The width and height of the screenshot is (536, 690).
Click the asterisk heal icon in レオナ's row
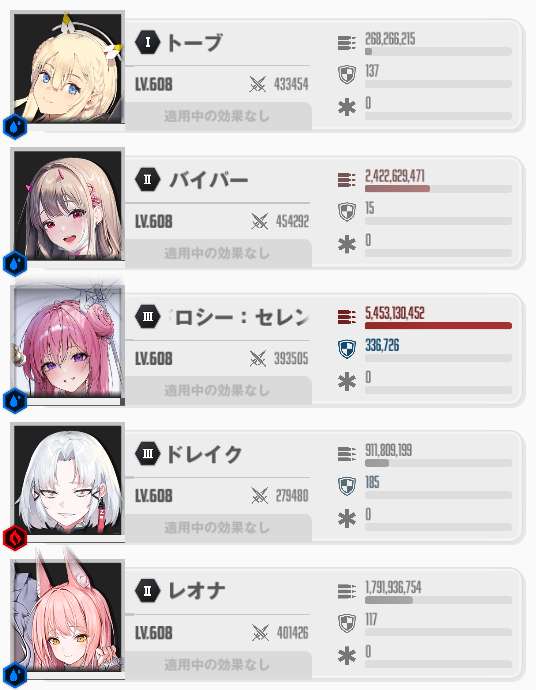pos(347,656)
